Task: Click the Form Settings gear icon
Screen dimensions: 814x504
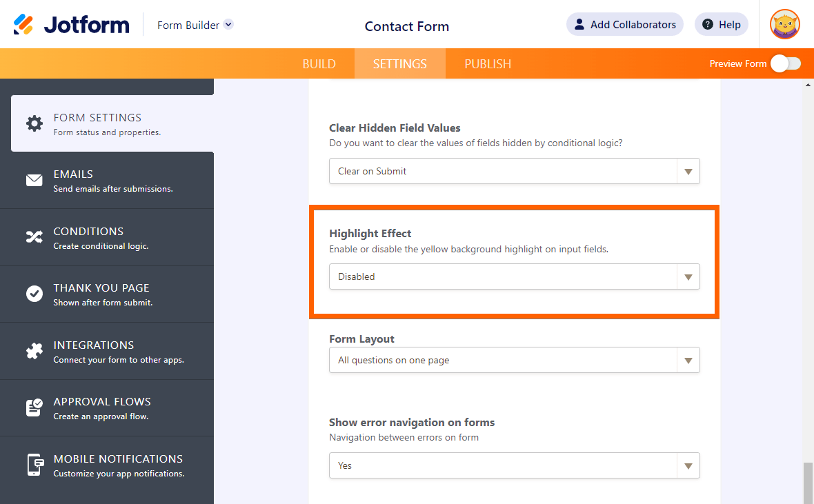Action: click(x=34, y=123)
